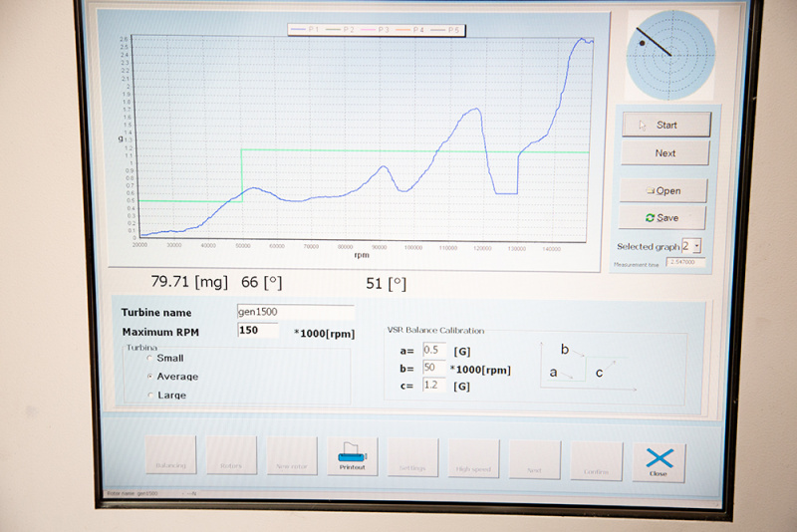The width and height of the screenshot is (797, 532).
Task: Select the Average turbine radio button
Action: click(x=150, y=377)
